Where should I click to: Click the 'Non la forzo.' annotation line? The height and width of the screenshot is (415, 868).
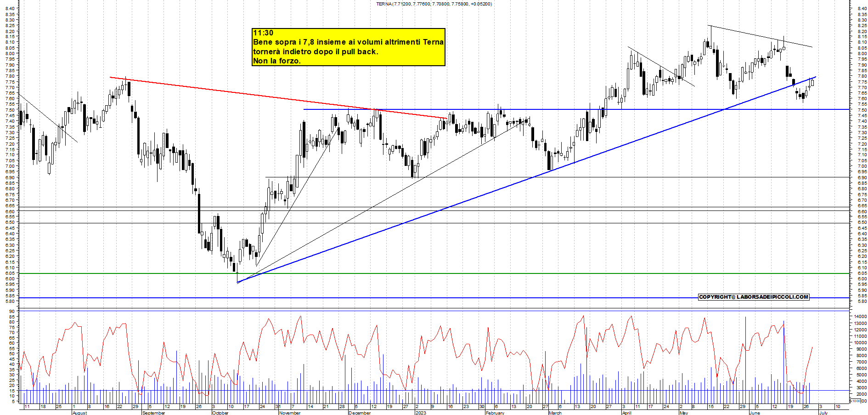277,61
